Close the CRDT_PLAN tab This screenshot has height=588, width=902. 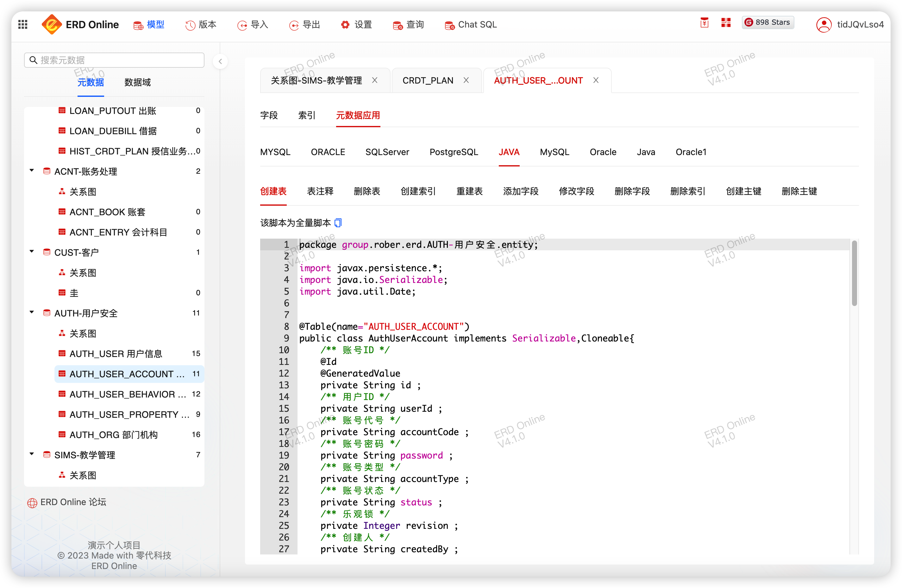click(466, 80)
